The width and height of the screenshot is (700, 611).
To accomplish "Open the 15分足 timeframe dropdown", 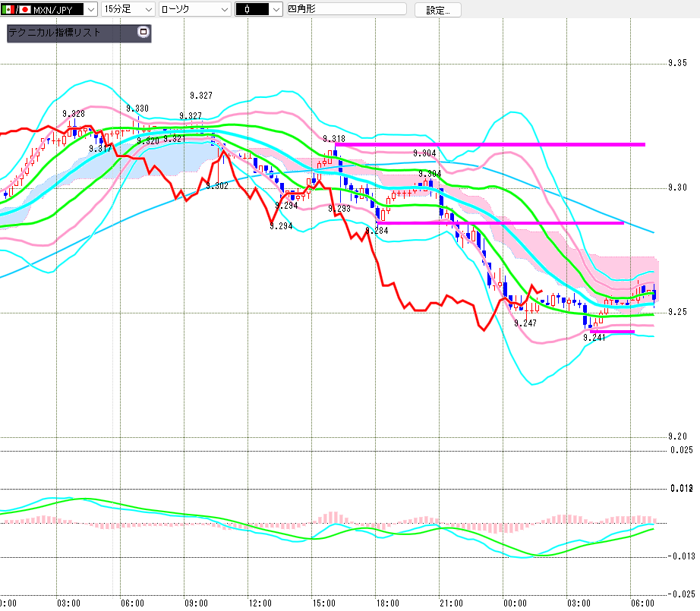I will click(x=128, y=9).
